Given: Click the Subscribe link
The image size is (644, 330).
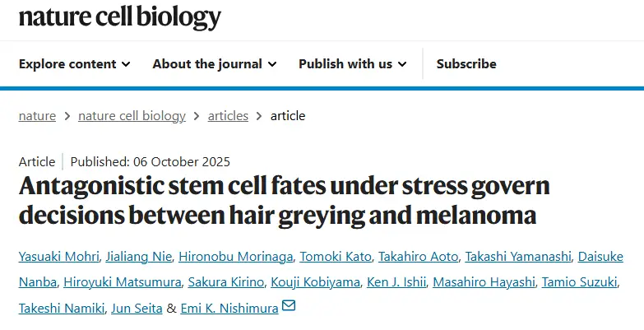Looking at the screenshot, I should [x=466, y=63].
